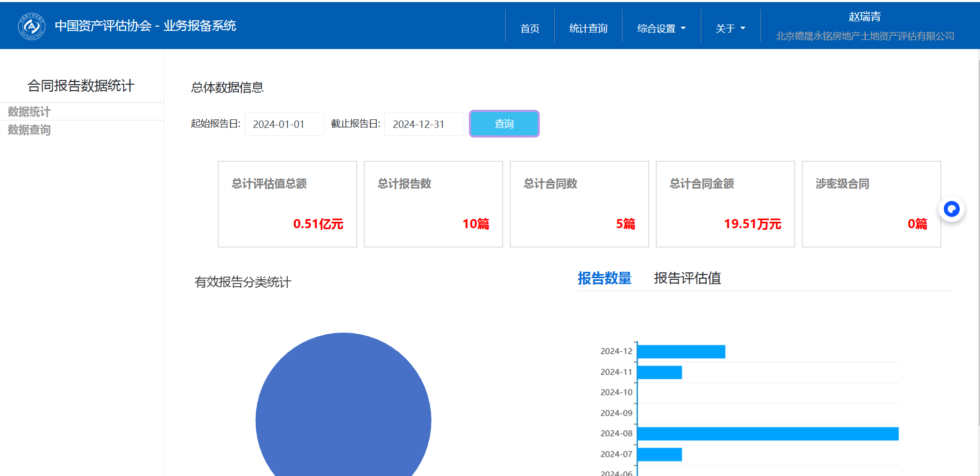This screenshot has height=476, width=980.
Task: Open the 统计查询 menu item
Action: [x=588, y=28]
